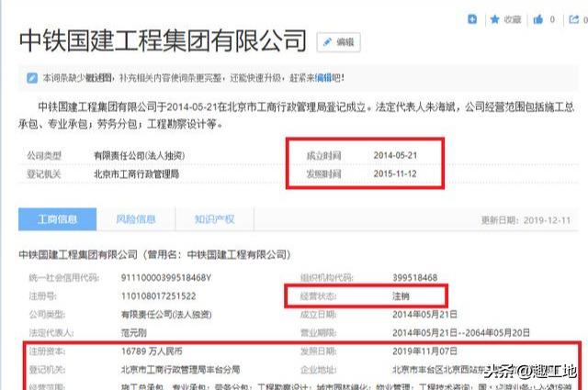Click the page title 中铁国建工程集团有限公司
The width and height of the screenshot is (588, 390).
[163, 40]
